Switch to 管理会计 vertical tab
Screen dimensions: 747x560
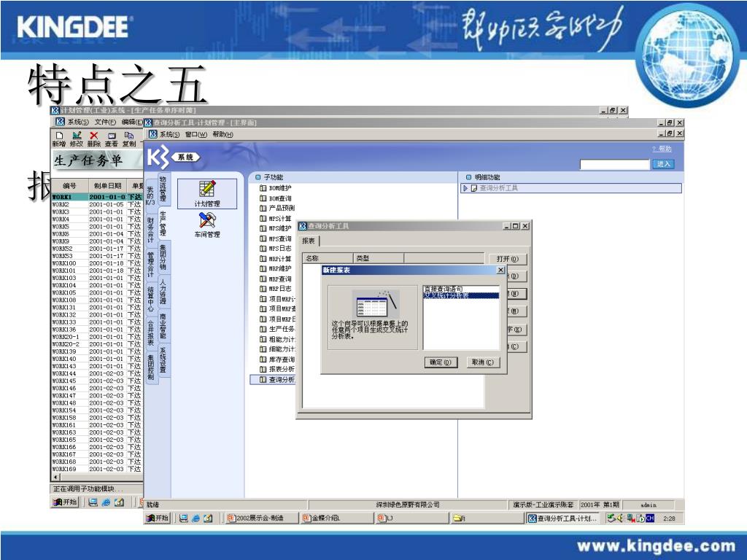tap(150, 264)
